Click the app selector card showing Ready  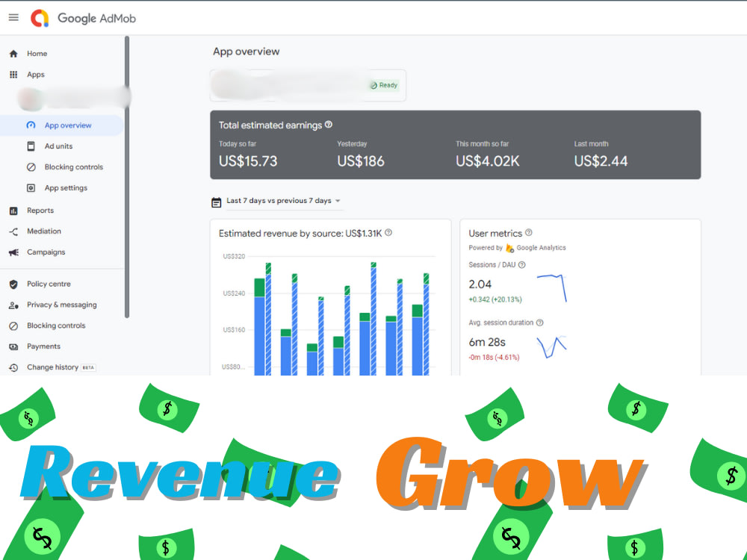coord(308,85)
